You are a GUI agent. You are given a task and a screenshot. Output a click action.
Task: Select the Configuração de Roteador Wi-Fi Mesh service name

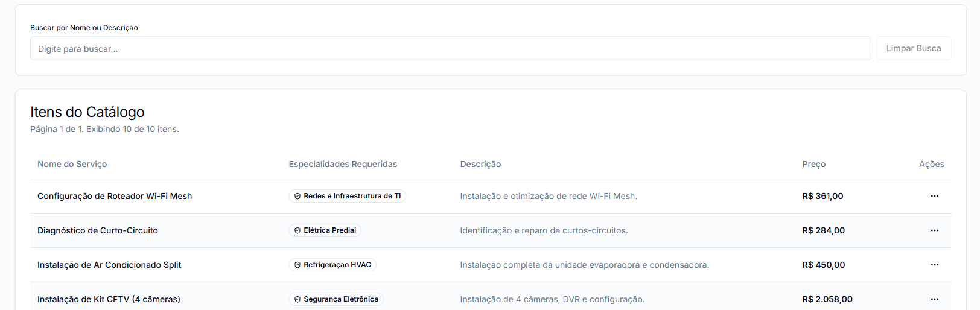[x=115, y=196]
